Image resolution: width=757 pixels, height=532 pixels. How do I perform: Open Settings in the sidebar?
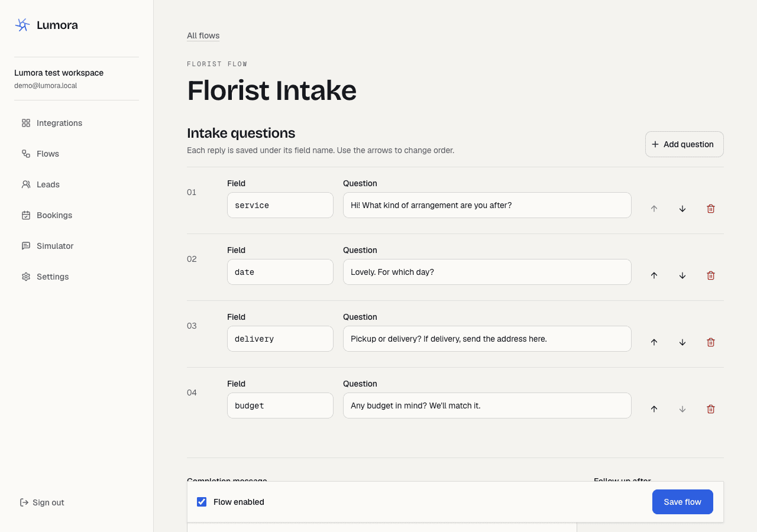point(76,277)
